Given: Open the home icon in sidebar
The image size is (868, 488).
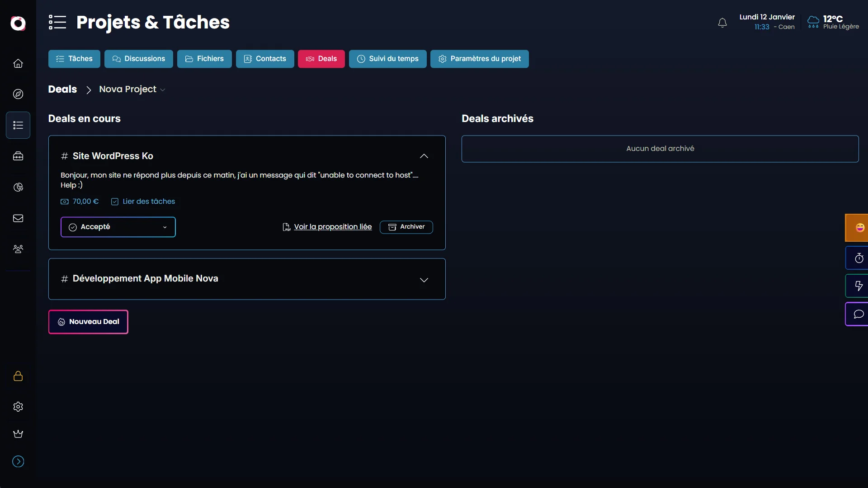Looking at the screenshot, I should pos(18,64).
